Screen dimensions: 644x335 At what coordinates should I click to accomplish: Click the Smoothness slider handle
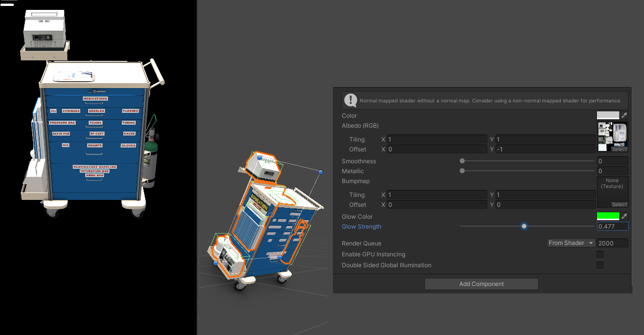462,160
